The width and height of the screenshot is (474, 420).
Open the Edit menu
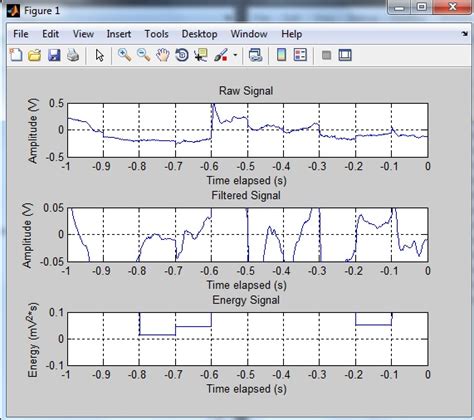(50, 34)
